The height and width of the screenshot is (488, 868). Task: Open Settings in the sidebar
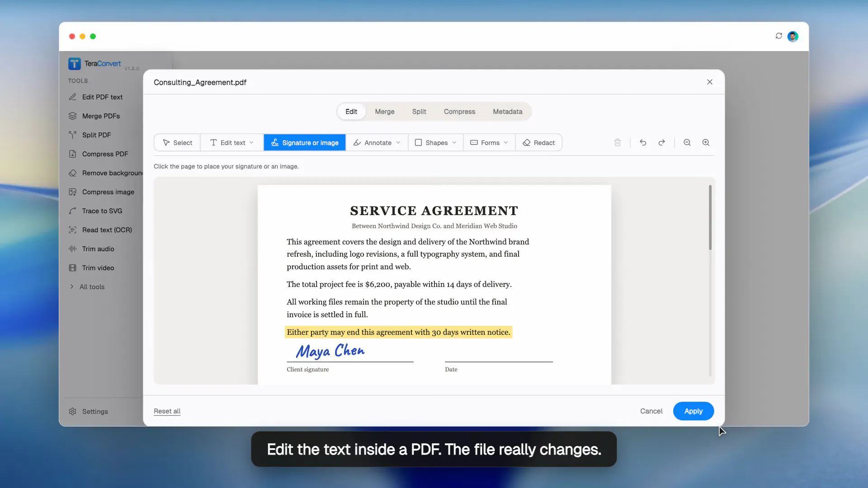click(89, 412)
